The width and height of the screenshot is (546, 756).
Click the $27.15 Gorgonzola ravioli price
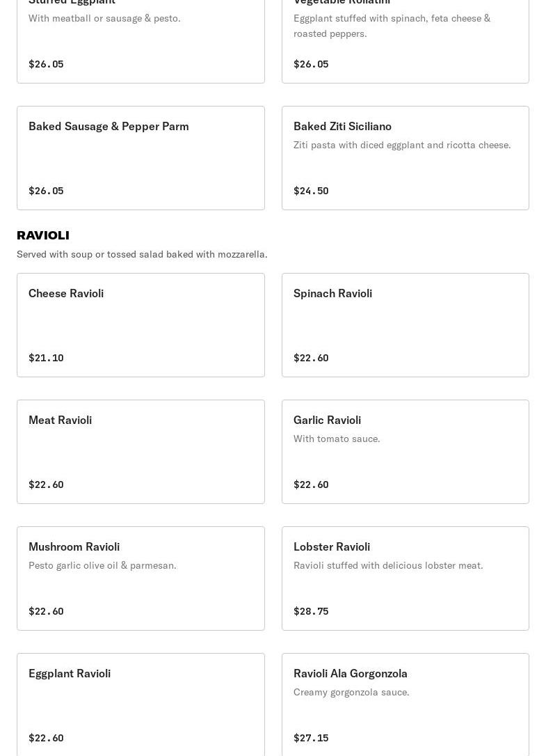click(x=311, y=738)
